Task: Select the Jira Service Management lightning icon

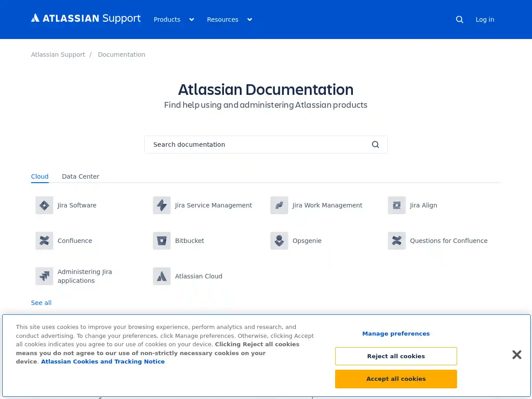Action: 162,205
